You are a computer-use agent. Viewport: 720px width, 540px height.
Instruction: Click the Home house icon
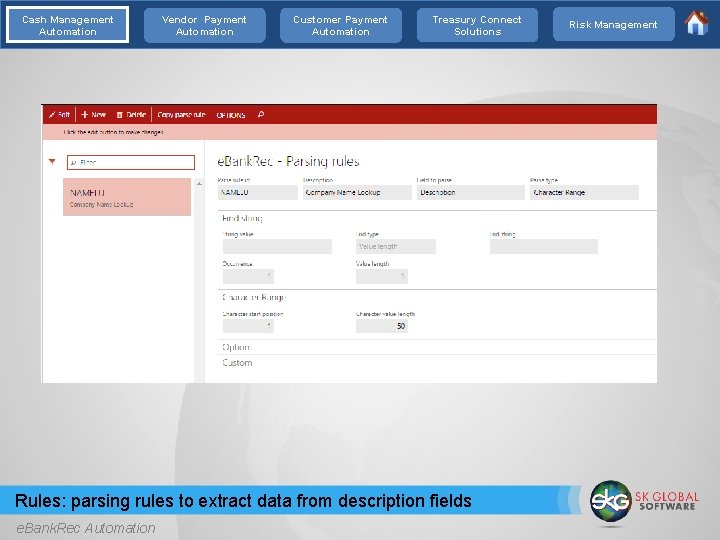click(x=697, y=23)
